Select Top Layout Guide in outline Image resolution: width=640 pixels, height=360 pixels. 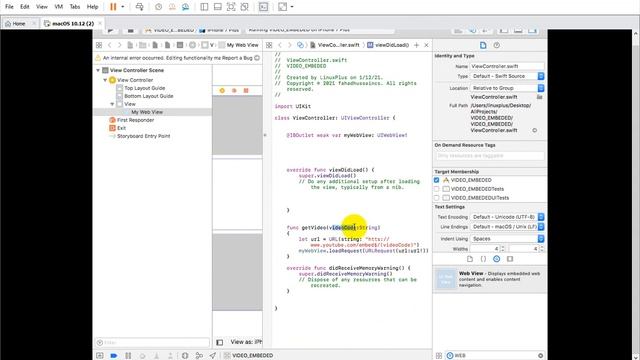[144, 88]
